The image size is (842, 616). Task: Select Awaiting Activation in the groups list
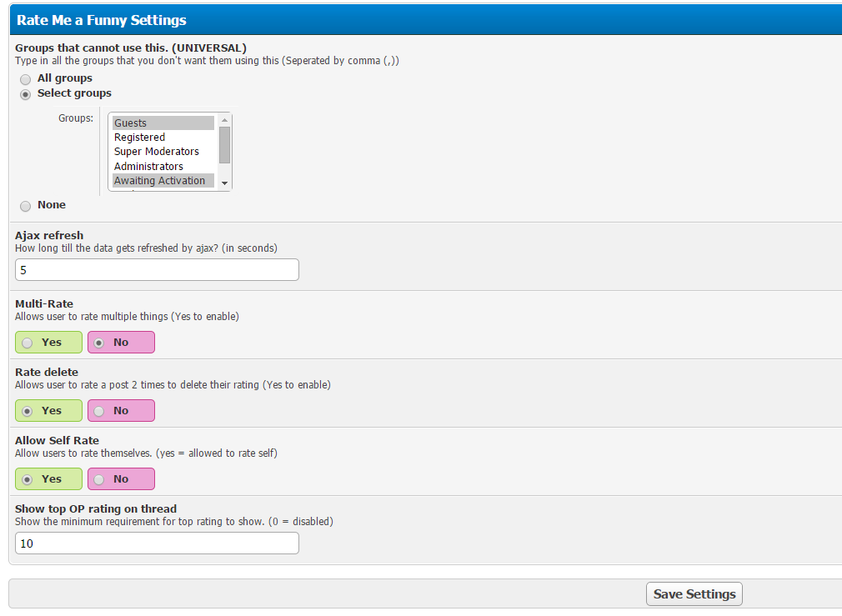tap(163, 181)
